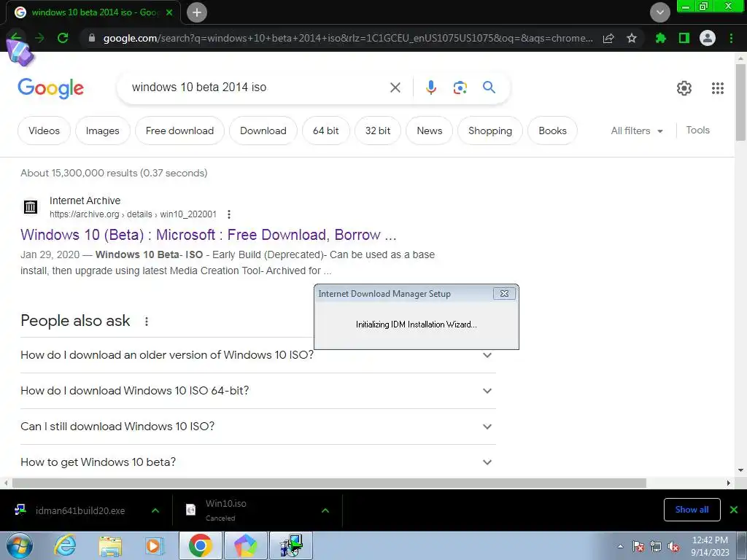The width and height of the screenshot is (747, 560).
Task: Open the All filters dropdown
Action: (637, 131)
